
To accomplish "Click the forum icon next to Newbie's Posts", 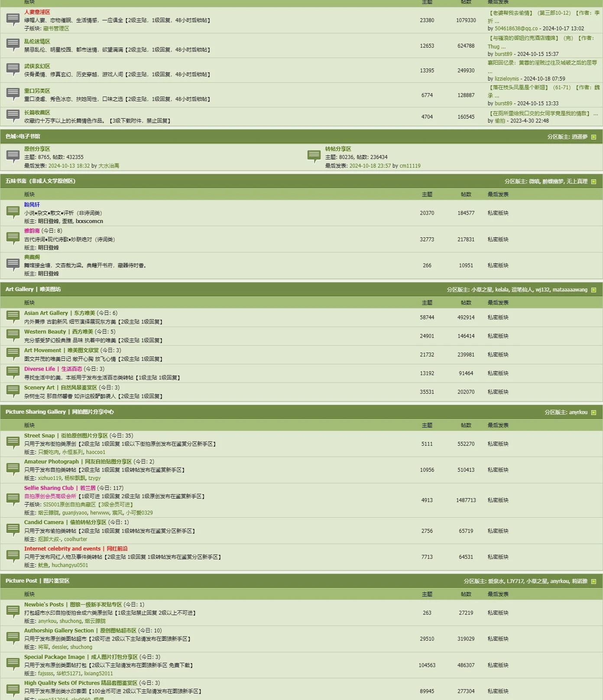I will click(x=13, y=612).
